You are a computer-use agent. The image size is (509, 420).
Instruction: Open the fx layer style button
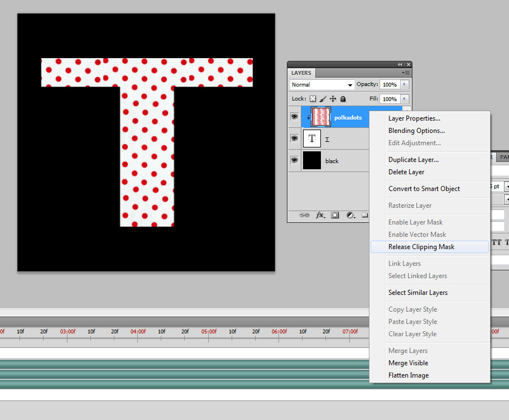(320, 214)
